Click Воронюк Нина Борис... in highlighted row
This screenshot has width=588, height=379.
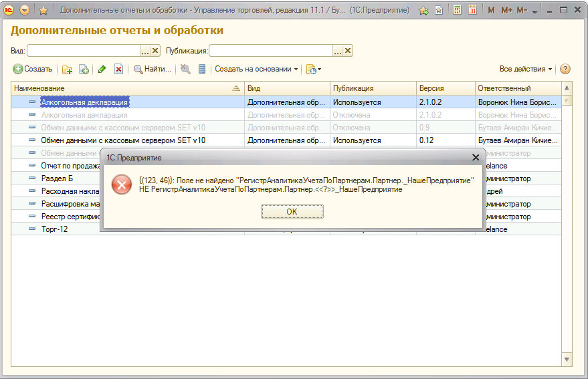tap(518, 102)
